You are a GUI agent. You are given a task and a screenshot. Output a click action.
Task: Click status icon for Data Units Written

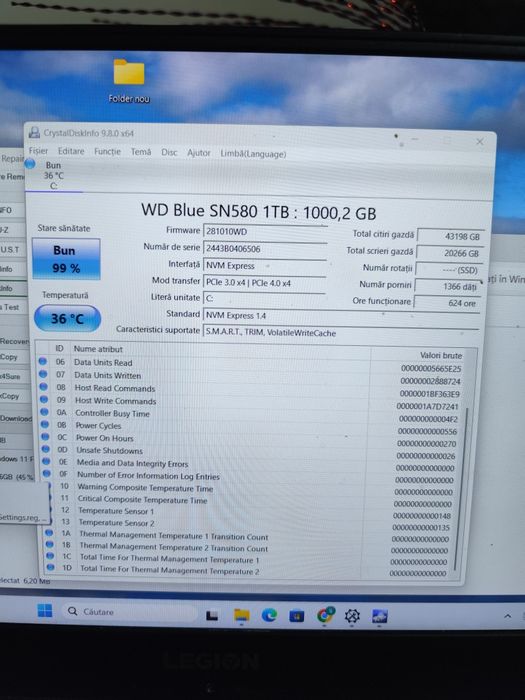43,374
